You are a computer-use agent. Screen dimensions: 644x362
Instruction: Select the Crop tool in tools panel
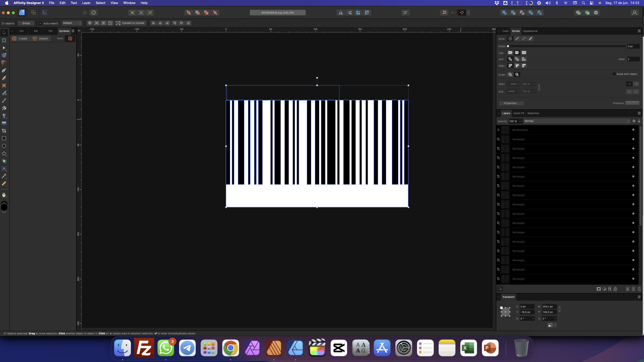click(x=4, y=131)
